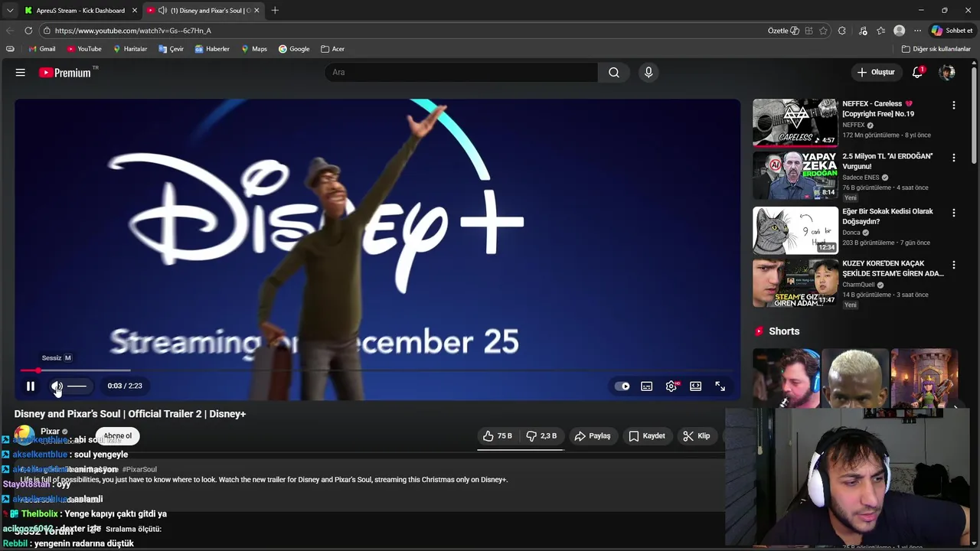This screenshot has height=551, width=980.
Task: Select the Disney and Pixar's Soul tab
Action: point(203,11)
